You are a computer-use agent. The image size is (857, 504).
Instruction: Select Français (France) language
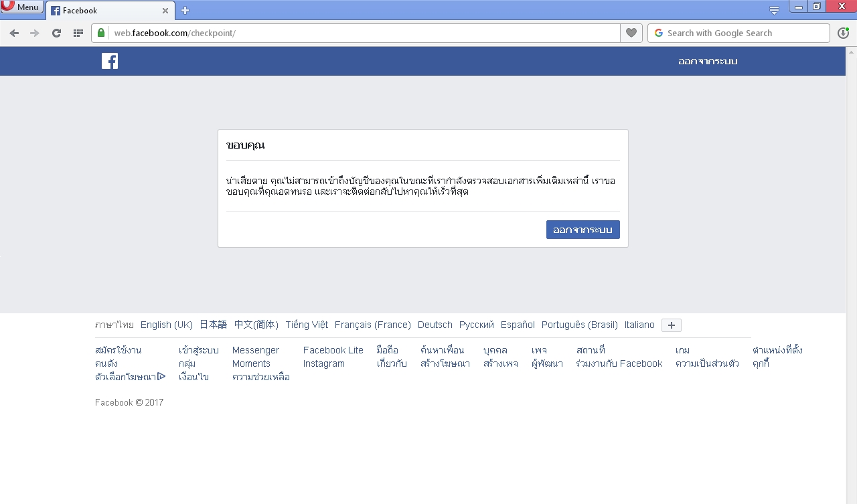(373, 325)
